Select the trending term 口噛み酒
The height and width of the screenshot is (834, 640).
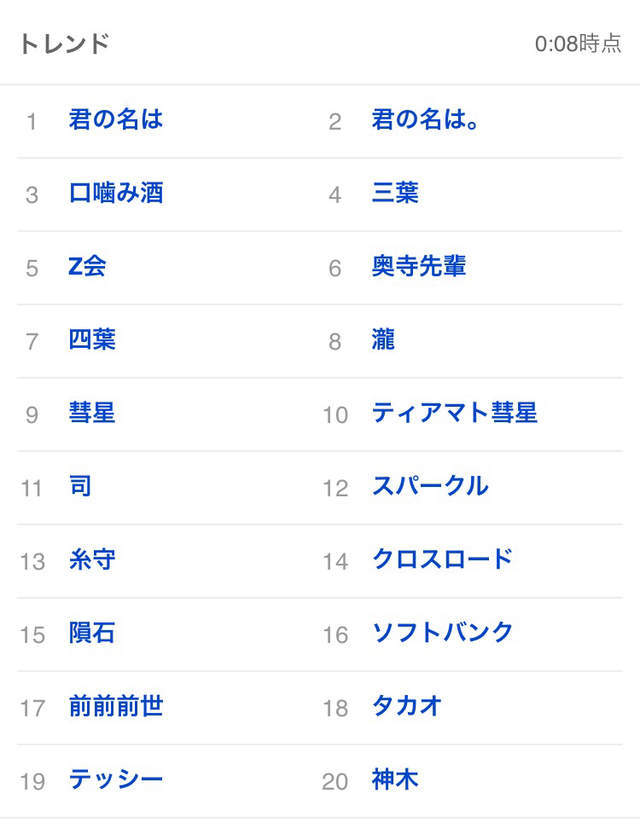click(115, 194)
